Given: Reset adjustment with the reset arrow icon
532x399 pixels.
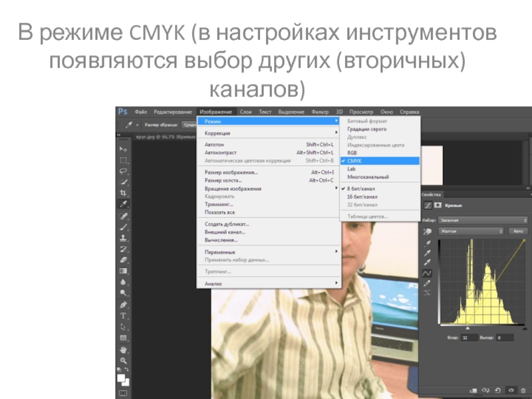Looking at the screenshot, I should pos(497,390).
